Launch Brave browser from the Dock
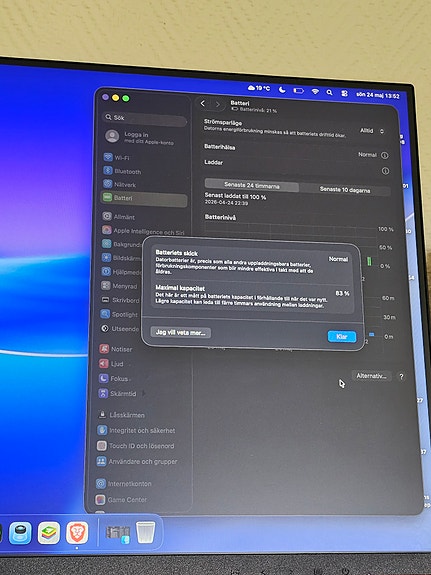The width and height of the screenshot is (431, 575). coord(77,532)
